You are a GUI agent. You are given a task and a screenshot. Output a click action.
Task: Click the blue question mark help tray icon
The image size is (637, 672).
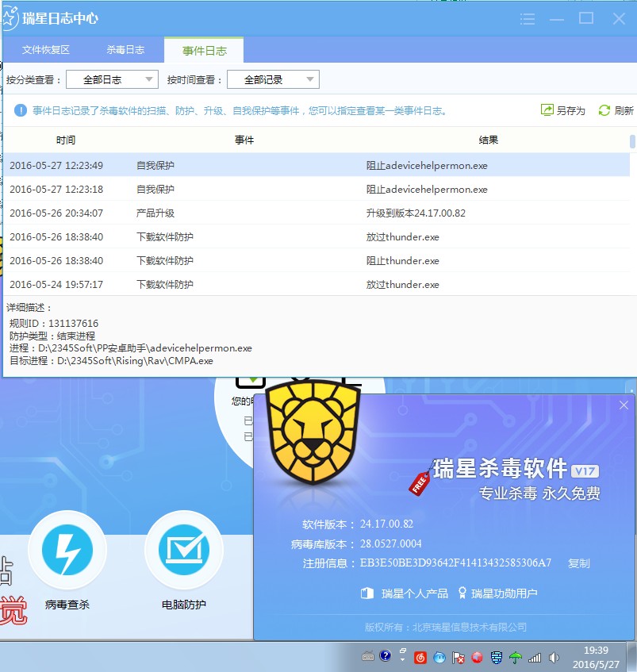pyautogui.click(x=385, y=655)
